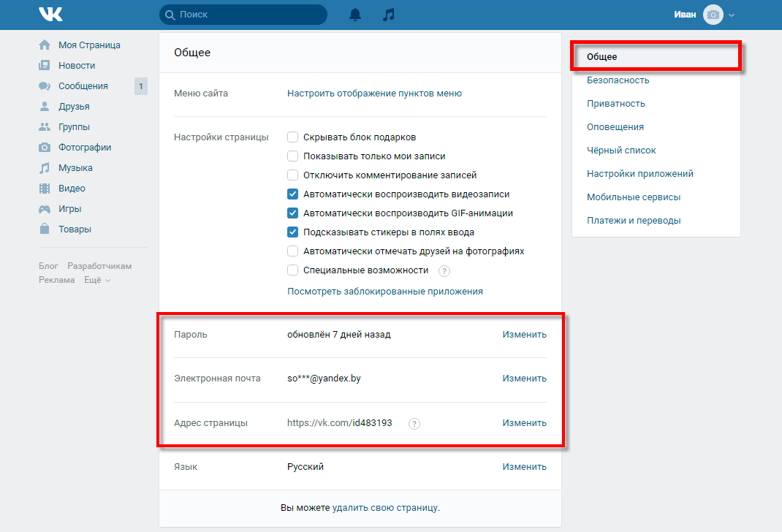Enable Отключить комментирование записей checkbox
782x532 pixels.
pos(293,175)
